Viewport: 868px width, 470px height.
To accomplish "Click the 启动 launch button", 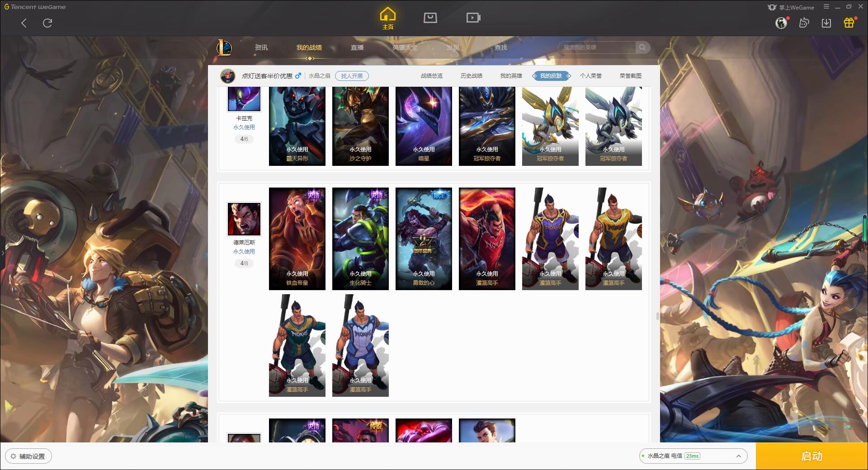I will click(x=811, y=456).
